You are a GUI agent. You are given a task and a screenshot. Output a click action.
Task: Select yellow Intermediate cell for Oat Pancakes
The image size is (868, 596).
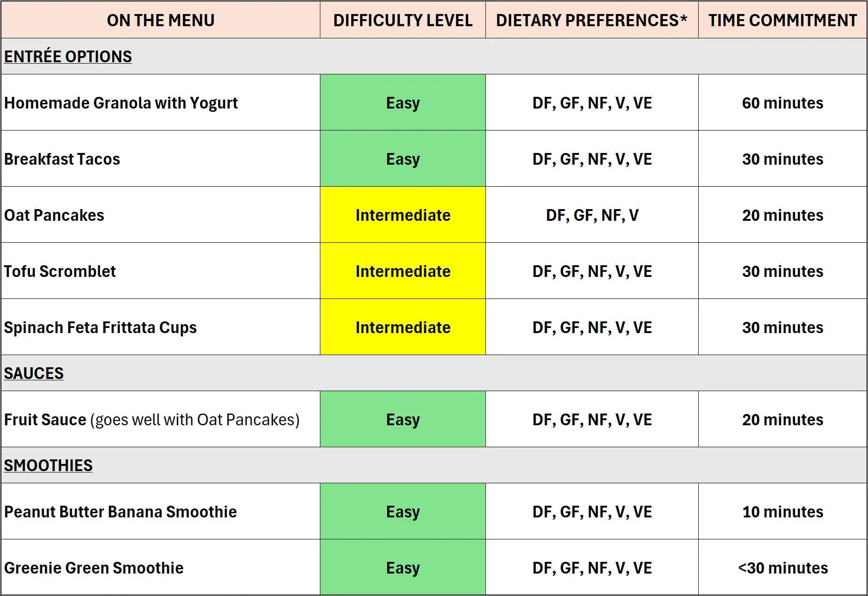(x=403, y=215)
